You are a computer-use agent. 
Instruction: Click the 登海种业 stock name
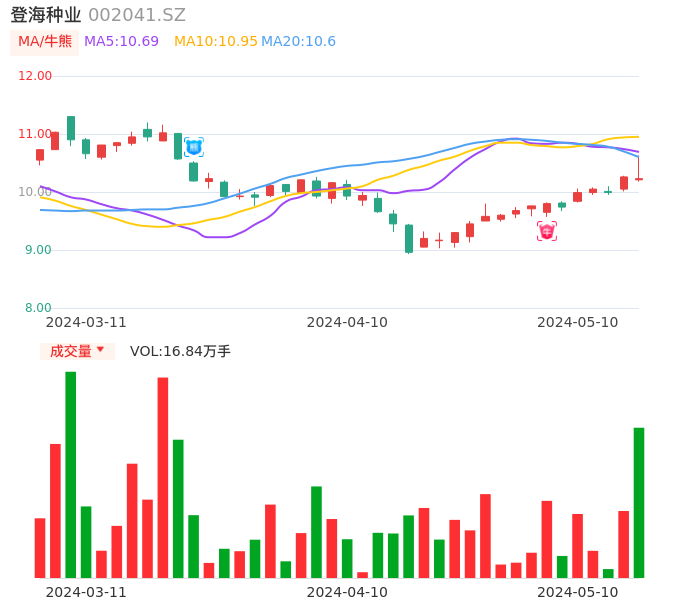click(45, 15)
